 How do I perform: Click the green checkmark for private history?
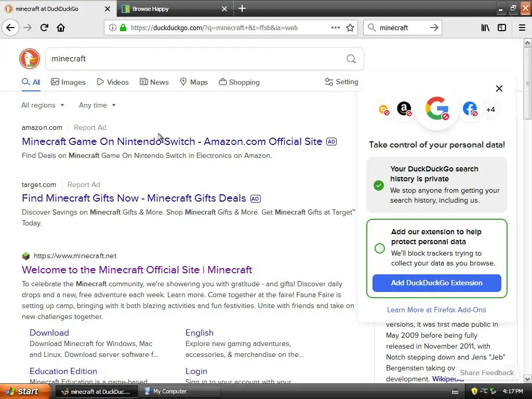[x=379, y=185]
